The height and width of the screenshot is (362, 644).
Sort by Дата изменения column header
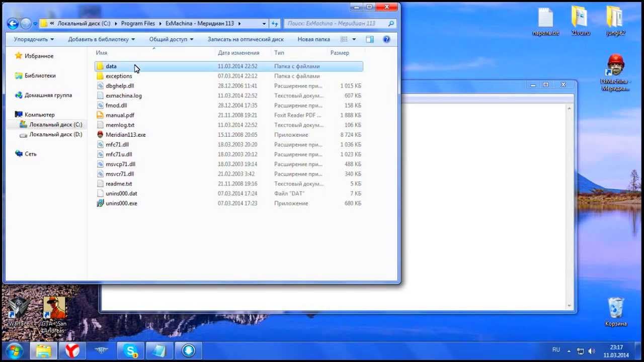click(x=238, y=53)
